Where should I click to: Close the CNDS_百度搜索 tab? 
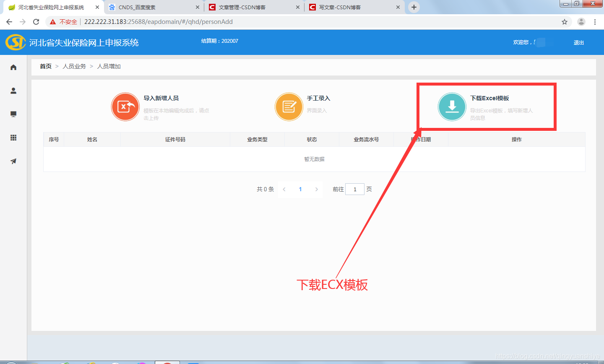198,7
